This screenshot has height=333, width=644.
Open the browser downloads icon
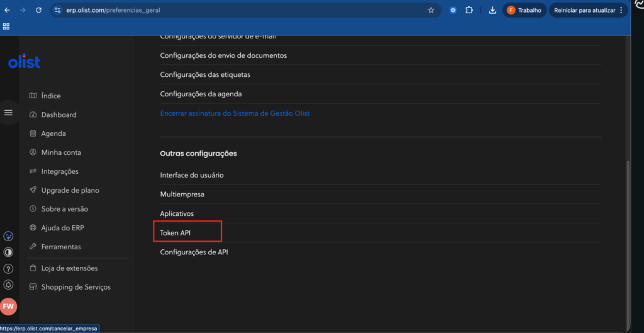pyautogui.click(x=492, y=10)
